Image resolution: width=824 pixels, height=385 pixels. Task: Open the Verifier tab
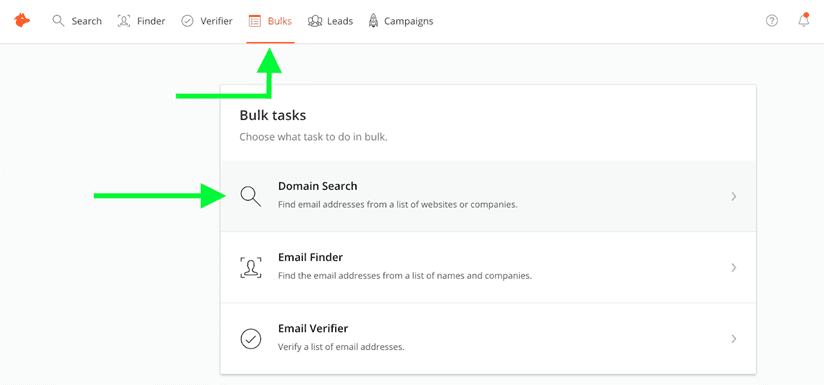tap(207, 21)
